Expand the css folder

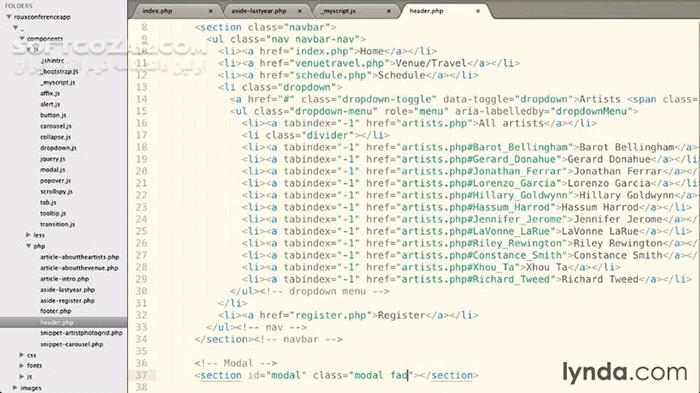click(x=21, y=355)
